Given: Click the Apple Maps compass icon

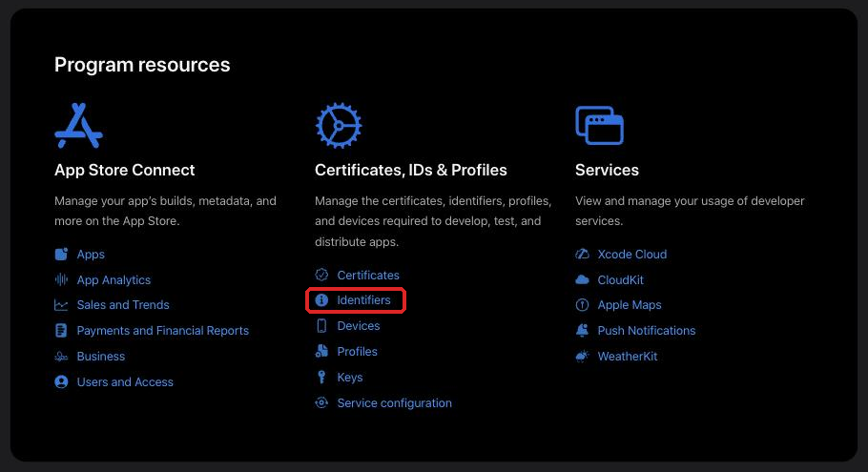Looking at the screenshot, I should pos(583,305).
